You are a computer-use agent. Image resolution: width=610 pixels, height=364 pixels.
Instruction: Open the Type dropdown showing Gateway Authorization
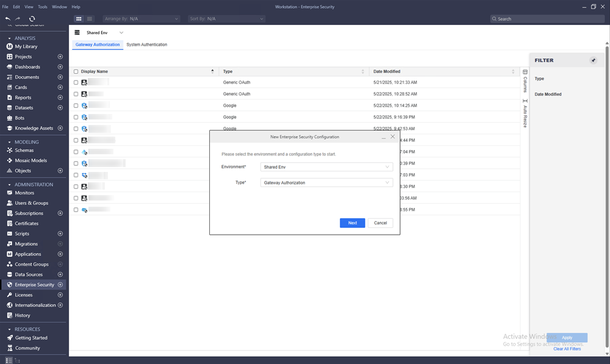pyautogui.click(x=326, y=183)
